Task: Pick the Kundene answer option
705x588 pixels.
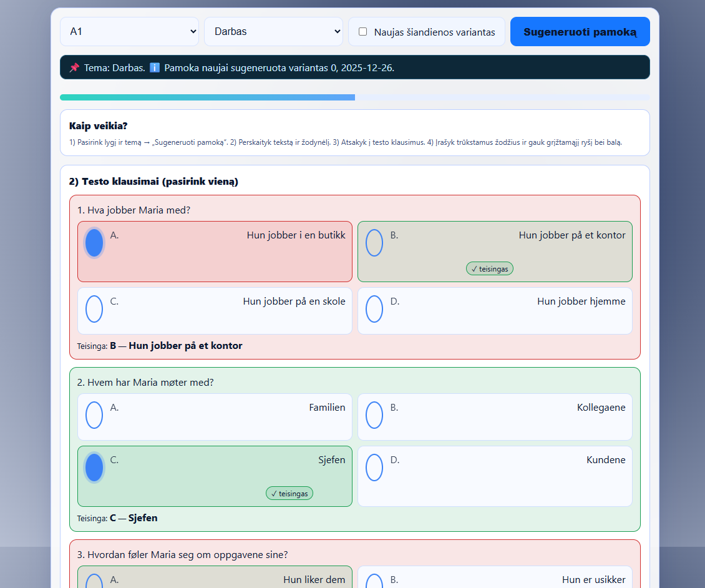Action: click(x=374, y=468)
